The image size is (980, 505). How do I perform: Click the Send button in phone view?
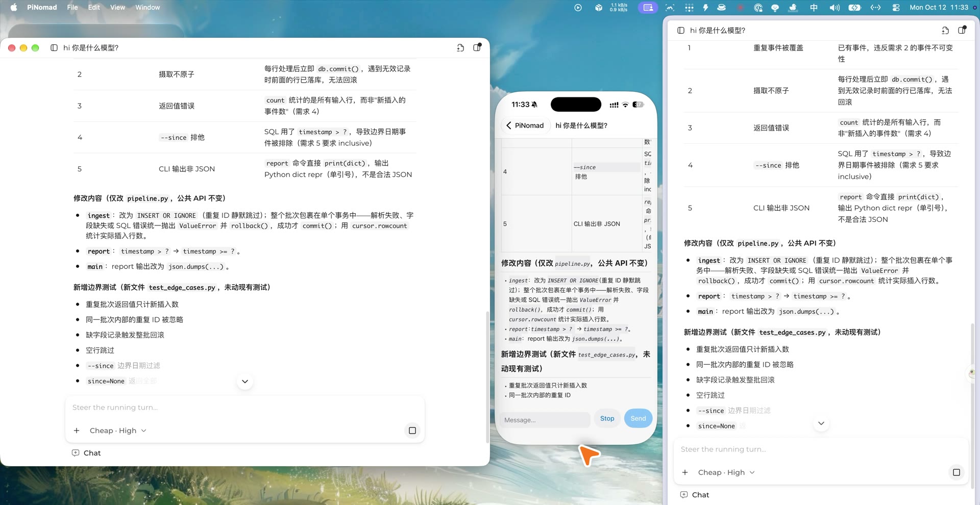(638, 418)
